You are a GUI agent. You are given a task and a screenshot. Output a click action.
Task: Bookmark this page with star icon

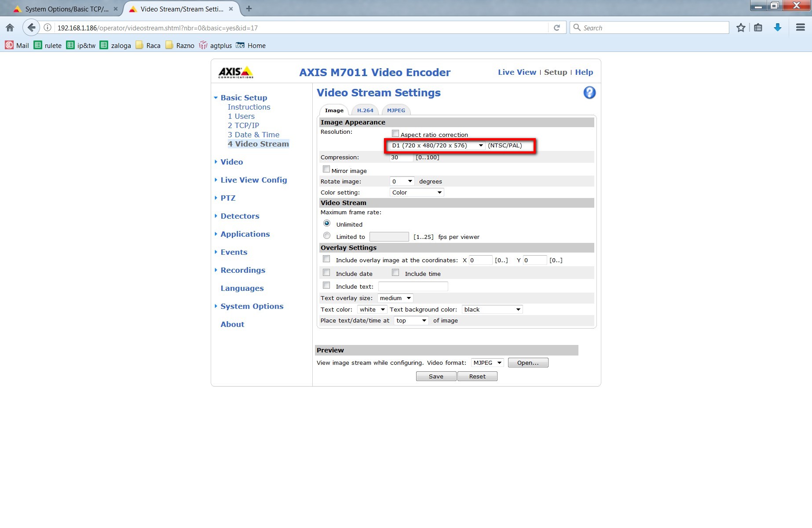pos(741,28)
